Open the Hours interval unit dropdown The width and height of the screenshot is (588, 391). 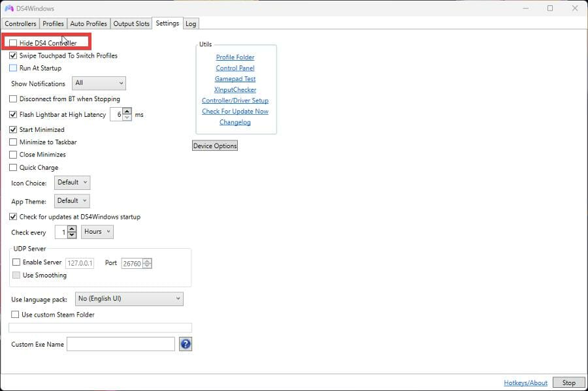97,232
